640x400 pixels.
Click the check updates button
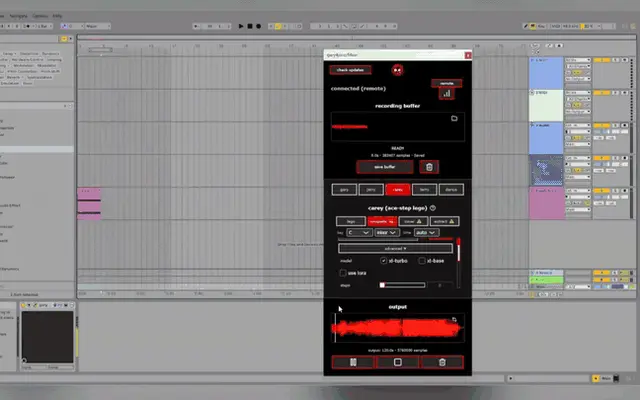pyautogui.click(x=350, y=70)
